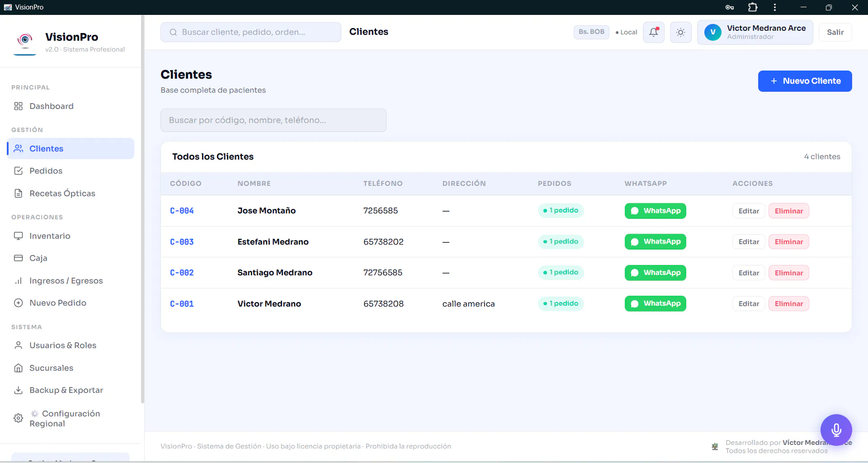Edit client Jose Montaño

(x=749, y=211)
